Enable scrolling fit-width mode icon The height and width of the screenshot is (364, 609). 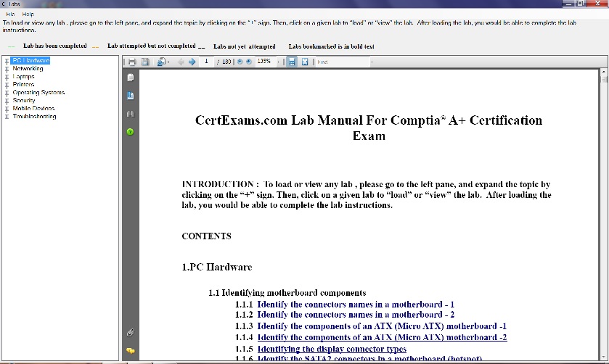[x=292, y=62]
